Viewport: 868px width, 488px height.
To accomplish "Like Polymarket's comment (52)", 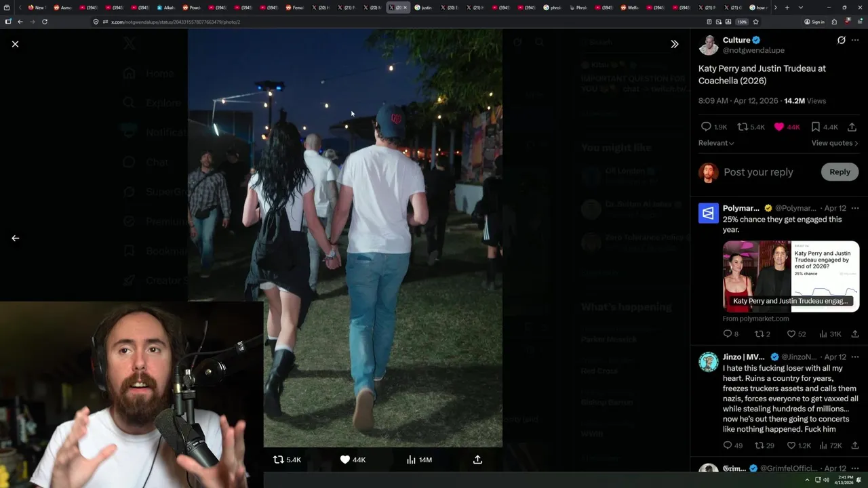I will 796,333.
